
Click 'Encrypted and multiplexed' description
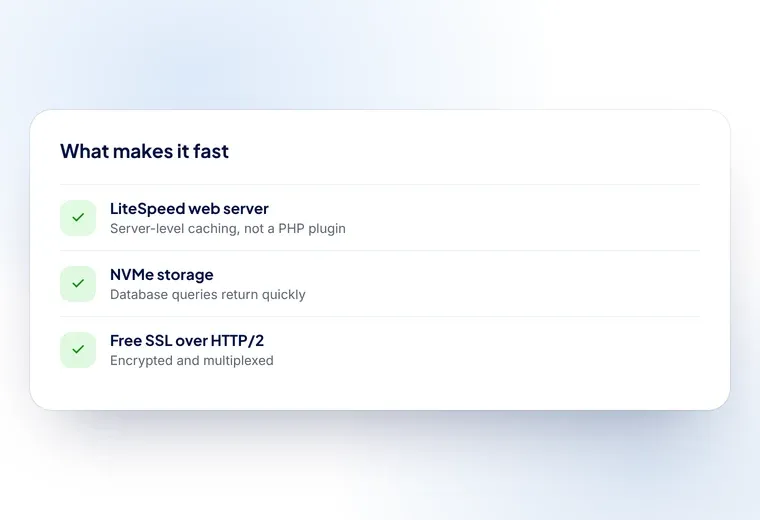pos(191,361)
